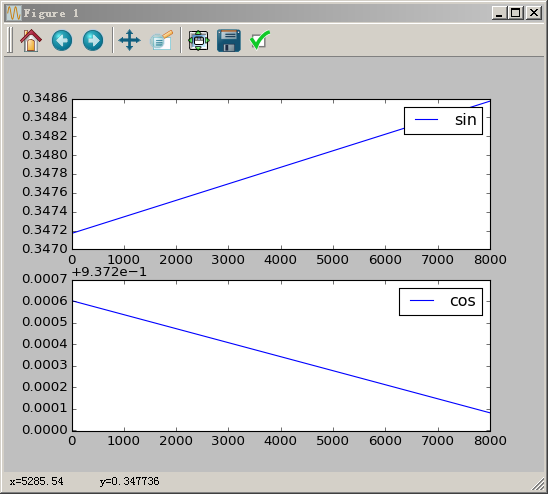Go forward to the next view
This screenshot has width=548, height=494.
click(93, 41)
